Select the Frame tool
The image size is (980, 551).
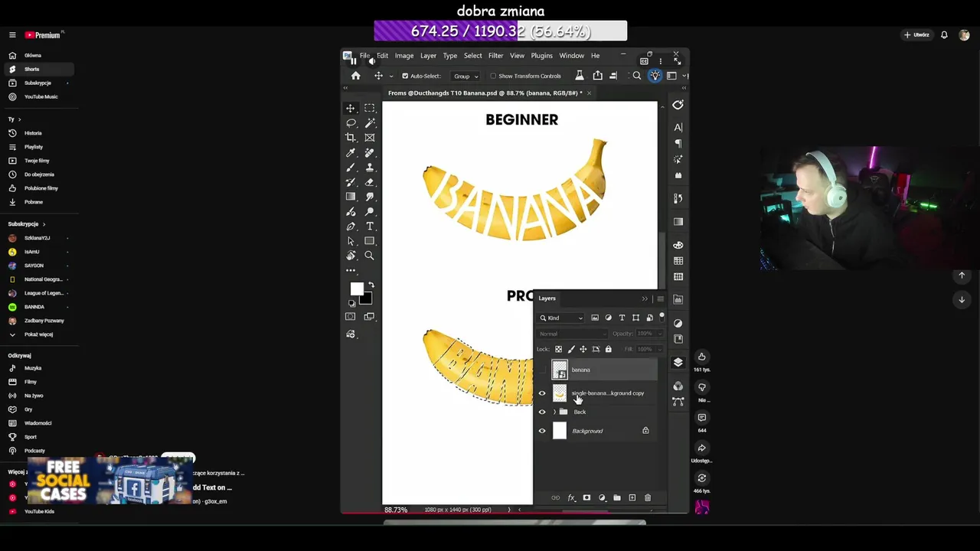[x=369, y=138]
